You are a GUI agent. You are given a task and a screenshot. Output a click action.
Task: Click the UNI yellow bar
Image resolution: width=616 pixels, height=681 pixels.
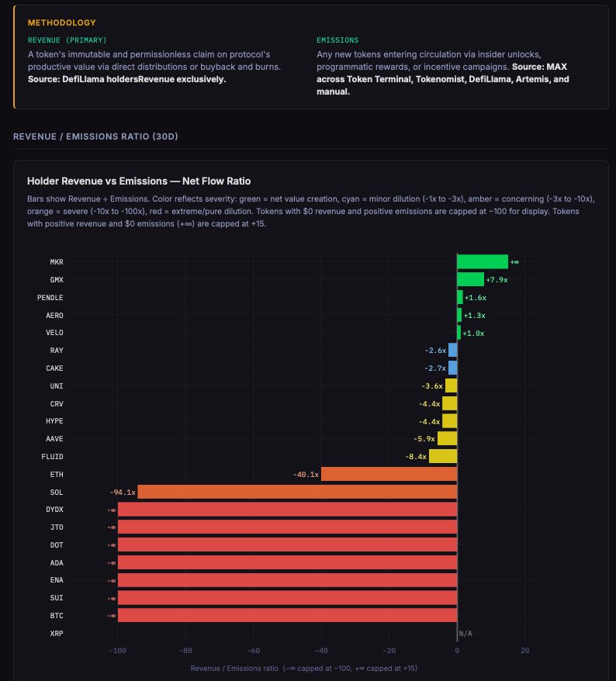click(x=451, y=385)
